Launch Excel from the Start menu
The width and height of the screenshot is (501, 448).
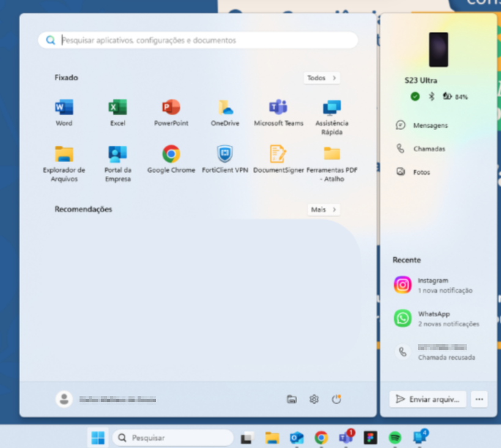pyautogui.click(x=117, y=108)
